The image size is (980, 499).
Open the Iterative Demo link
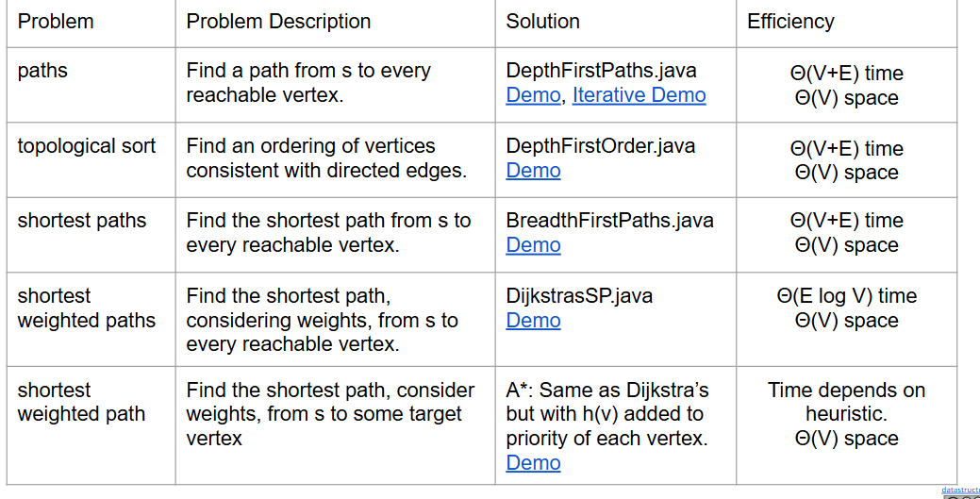click(x=639, y=95)
